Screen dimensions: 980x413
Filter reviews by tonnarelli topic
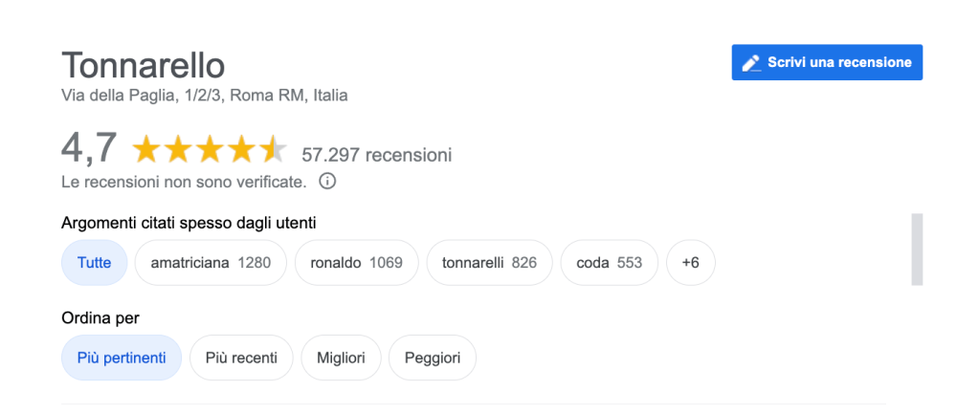pyautogui.click(x=489, y=263)
